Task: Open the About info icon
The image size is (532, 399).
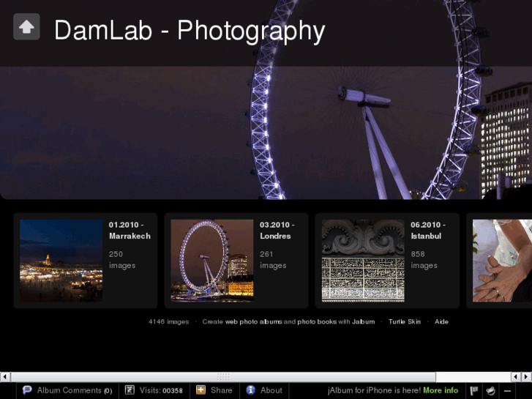Action: pyautogui.click(x=250, y=390)
